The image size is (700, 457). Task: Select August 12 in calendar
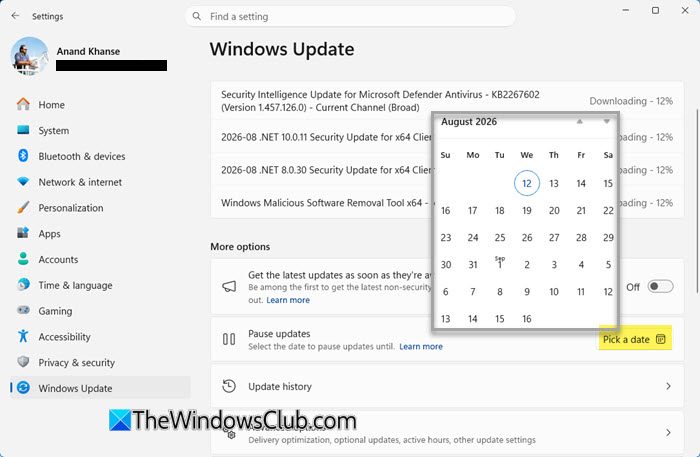click(x=527, y=183)
